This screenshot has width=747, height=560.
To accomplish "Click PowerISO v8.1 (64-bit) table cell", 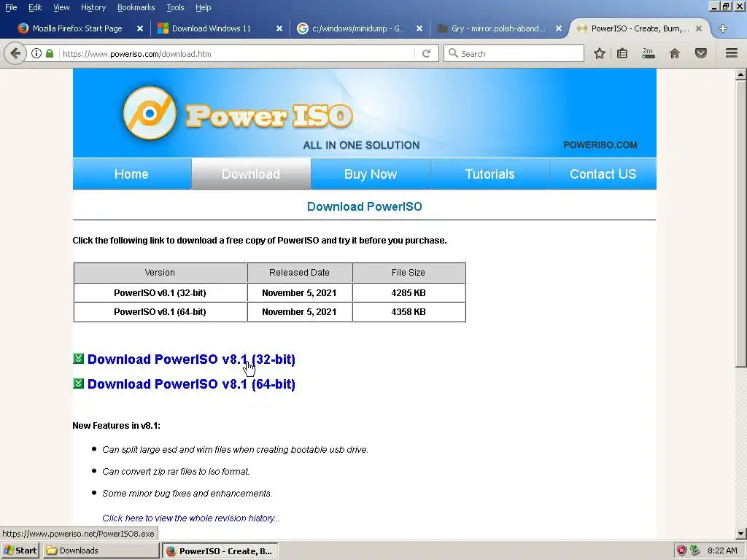I will 160,312.
